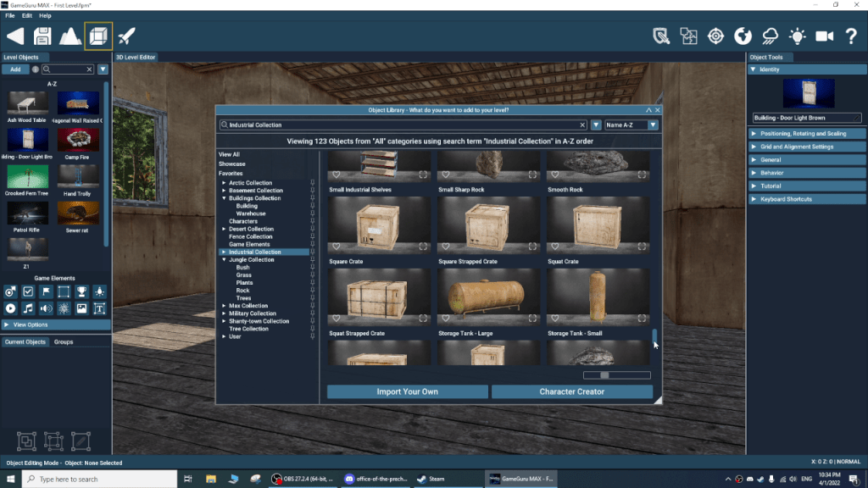Favorite the Square Crate with heart icon
This screenshot has width=868, height=488.
click(337, 247)
